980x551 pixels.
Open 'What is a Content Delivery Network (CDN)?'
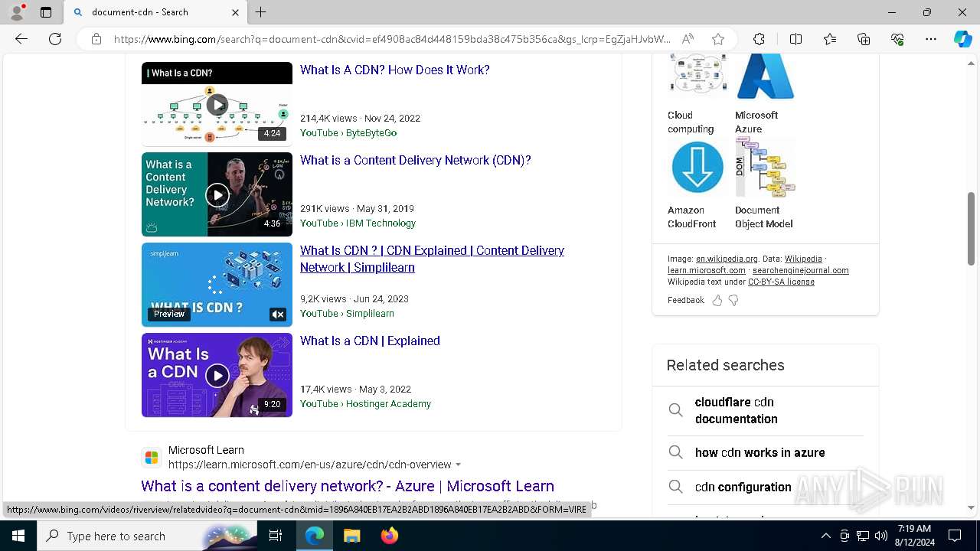tap(415, 160)
